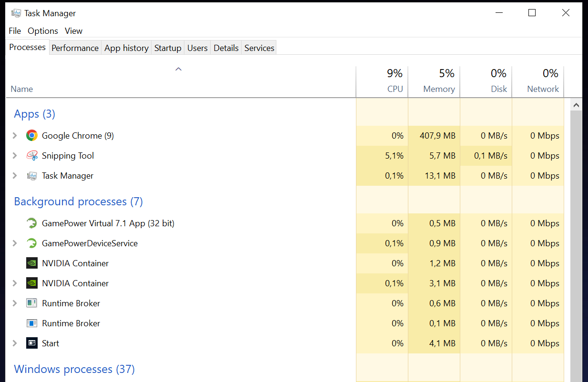Viewport: 588px width, 382px height.
Task: Switch to the Details tab
Action: [226, 48]
